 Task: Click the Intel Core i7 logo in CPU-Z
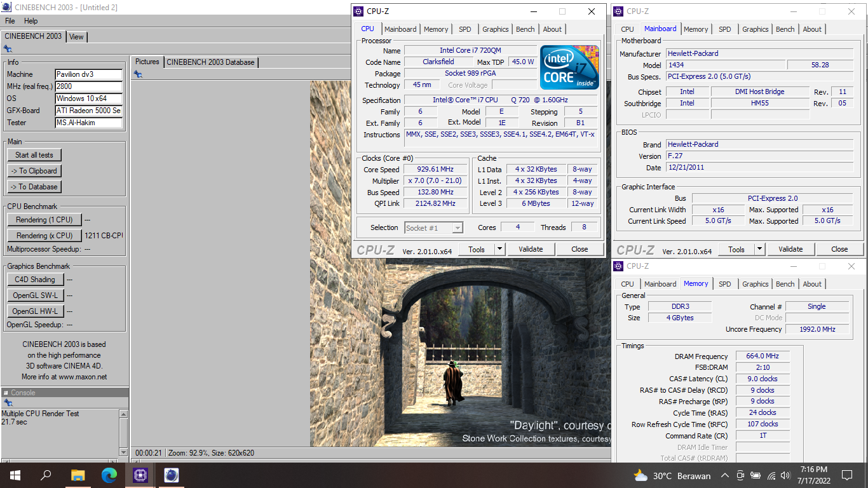coord(569,67)
